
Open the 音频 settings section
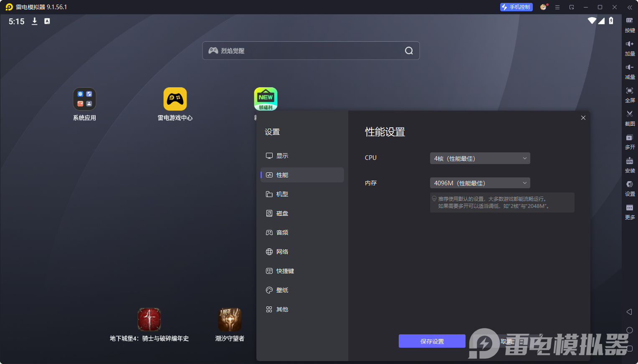point(302,233)
